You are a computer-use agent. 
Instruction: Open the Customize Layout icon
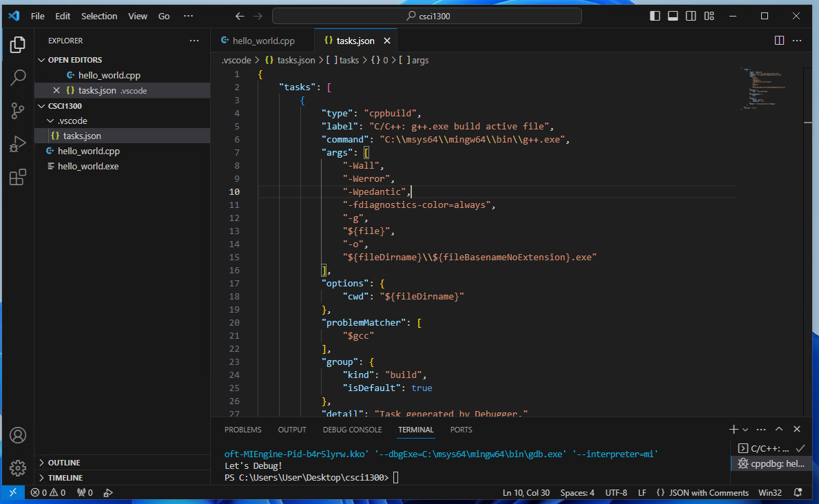(709, 17)
